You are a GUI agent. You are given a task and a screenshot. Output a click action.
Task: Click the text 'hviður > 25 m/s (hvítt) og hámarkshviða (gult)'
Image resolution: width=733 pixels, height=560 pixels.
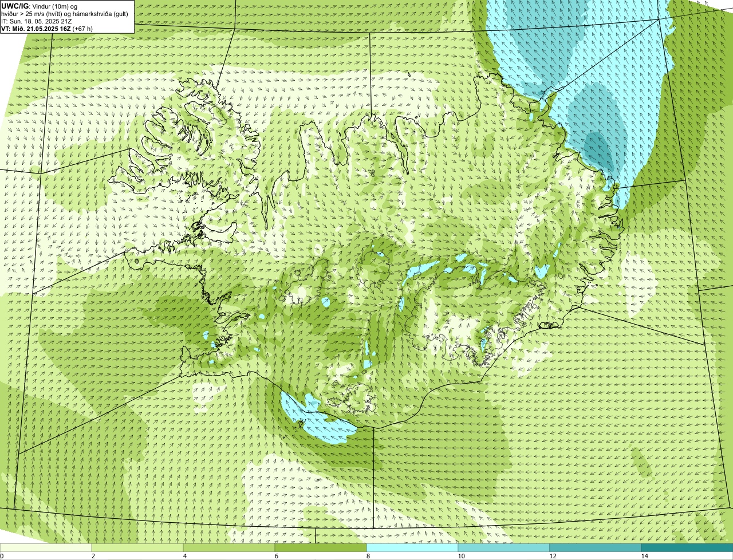pos(65,14)
